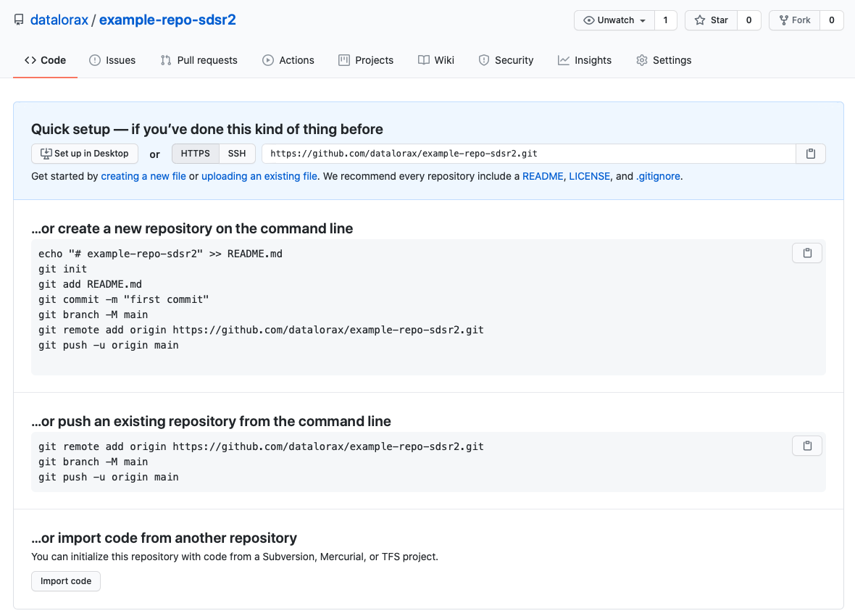Click the Settings gear icon

[642, 60]
